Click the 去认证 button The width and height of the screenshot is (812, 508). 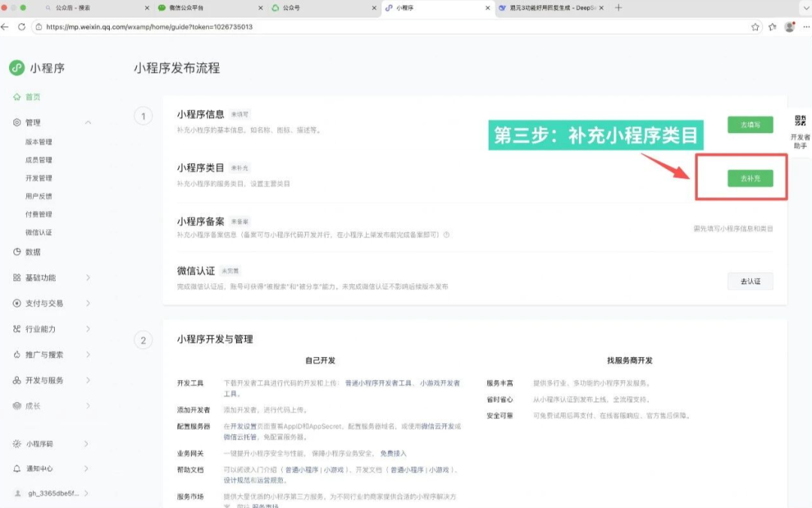(x=750, y=281)
